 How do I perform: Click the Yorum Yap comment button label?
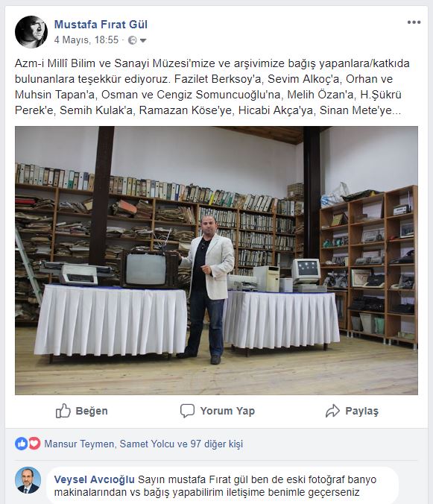tap(227, 411)
